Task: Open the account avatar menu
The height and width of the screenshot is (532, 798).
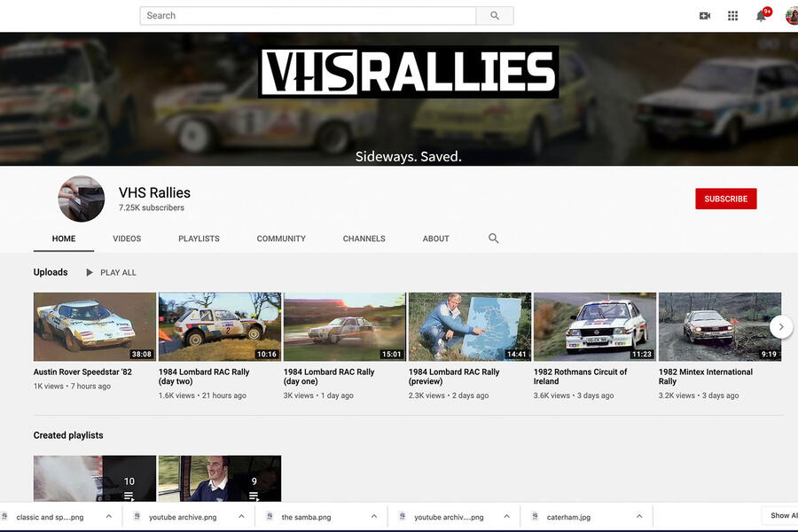Action: coord(792,16)
